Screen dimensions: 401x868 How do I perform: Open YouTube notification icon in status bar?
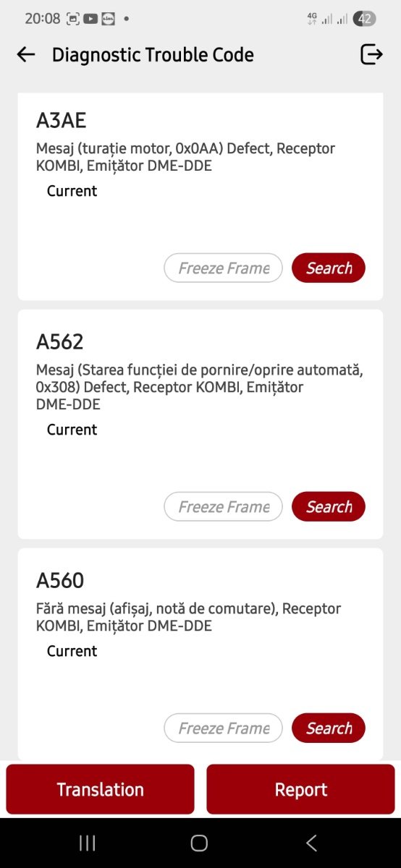coord(90,20)
